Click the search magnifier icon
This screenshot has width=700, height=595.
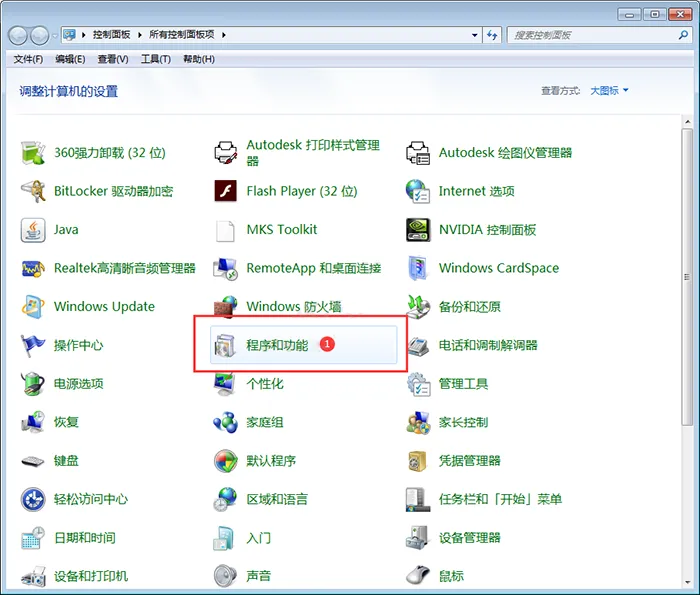pyautogui.click(x=683, y=35)
